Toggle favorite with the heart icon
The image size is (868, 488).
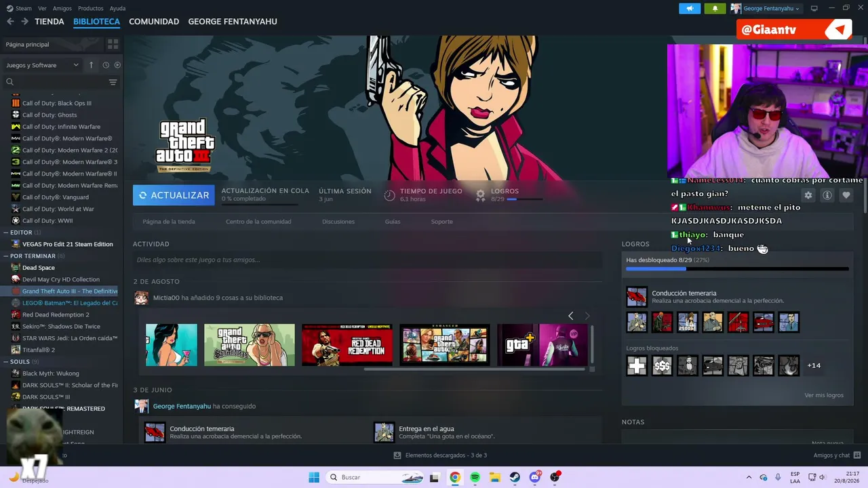[846, 195]
